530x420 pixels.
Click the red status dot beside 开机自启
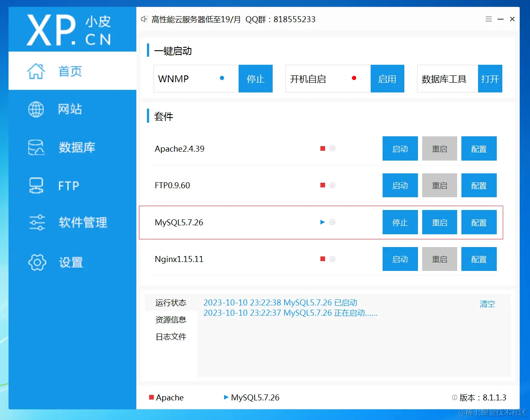pos(354,78)
